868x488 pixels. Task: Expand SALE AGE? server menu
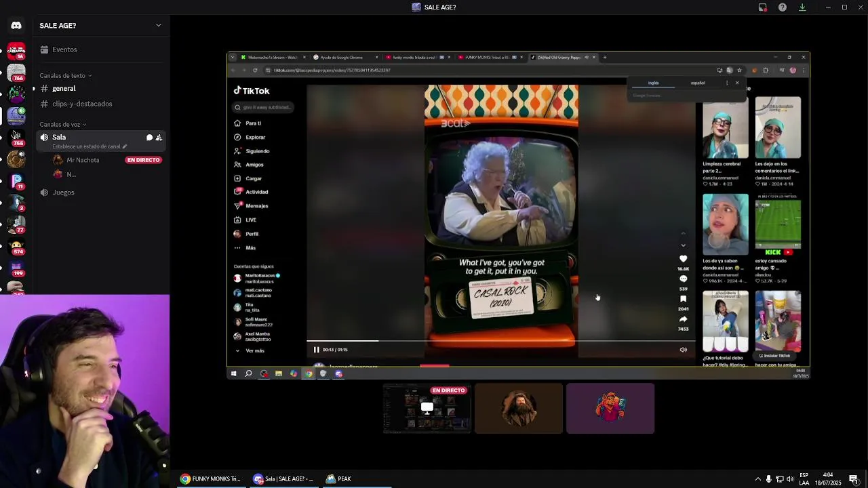point(159,26)
